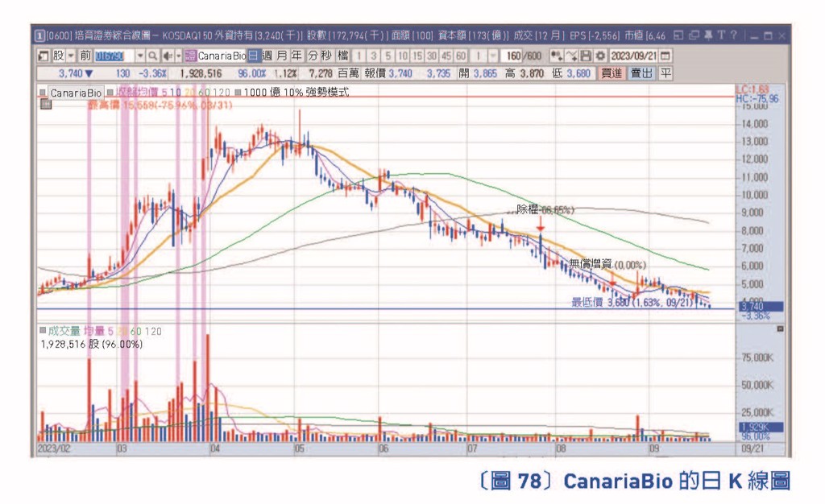Click the 買進 buy button
825x504 pixels.
tap(611, 73)
